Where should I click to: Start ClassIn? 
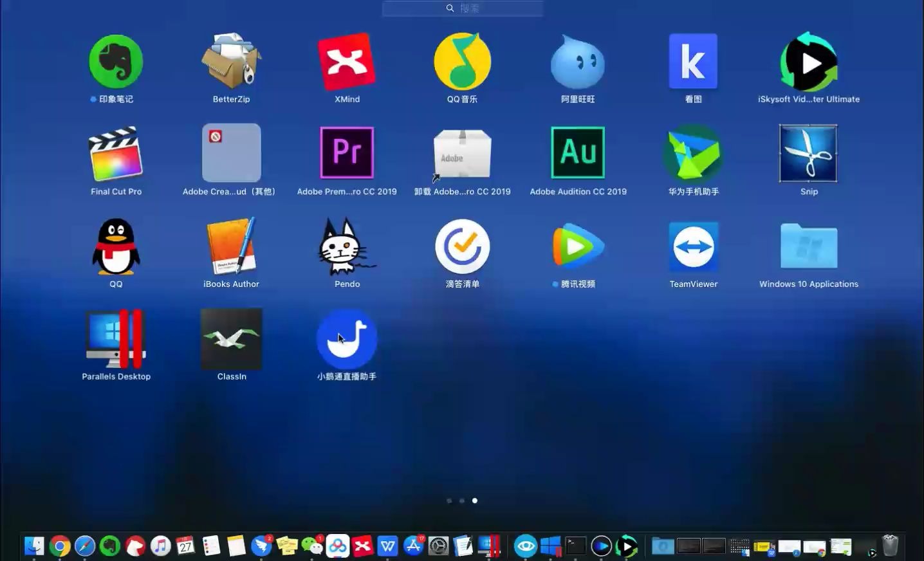231,338
